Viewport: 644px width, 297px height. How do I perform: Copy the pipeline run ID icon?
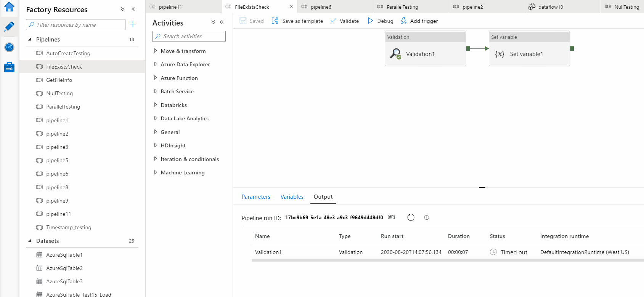391,217
